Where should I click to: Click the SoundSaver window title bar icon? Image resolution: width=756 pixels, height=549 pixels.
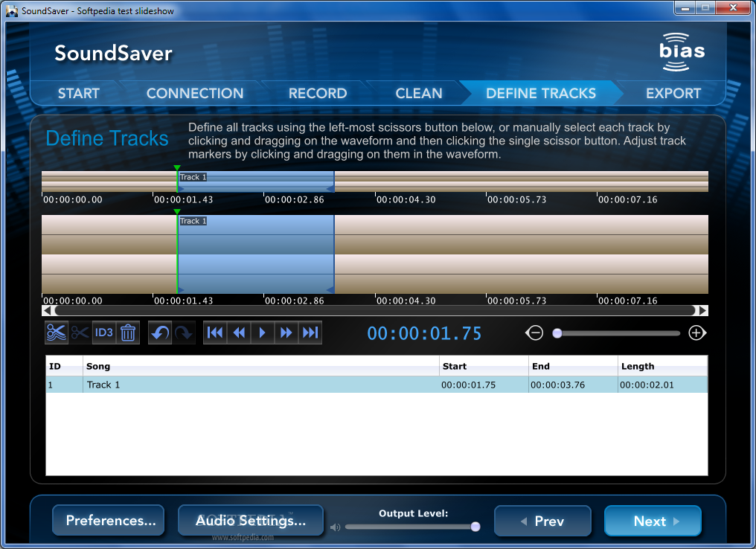point(12,10)
